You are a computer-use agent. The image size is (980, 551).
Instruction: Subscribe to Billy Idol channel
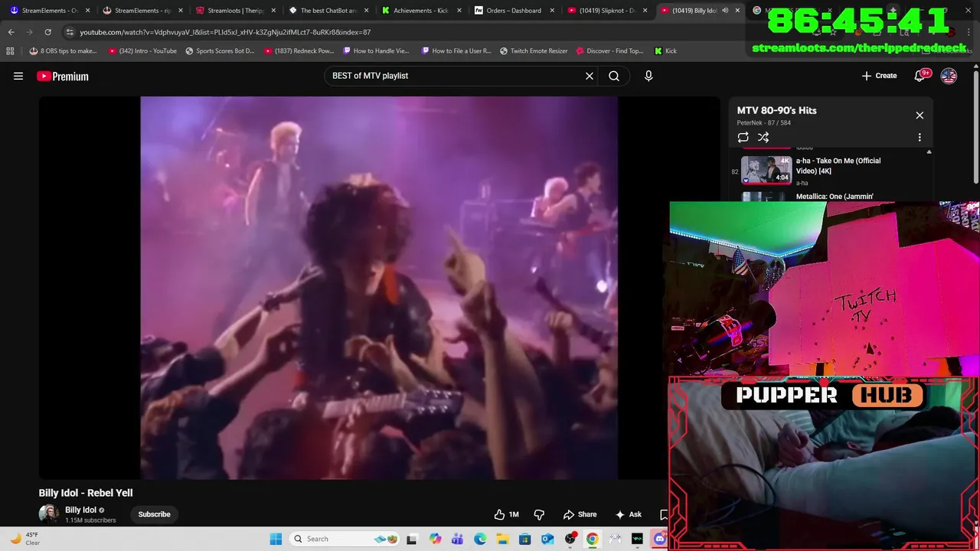point(154,514)
